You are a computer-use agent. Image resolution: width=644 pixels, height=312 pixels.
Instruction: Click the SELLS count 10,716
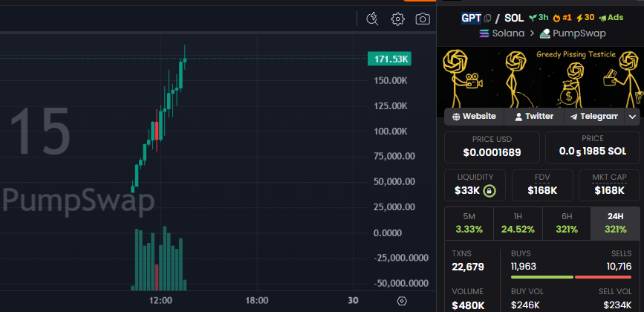click(x=619, y=267)
